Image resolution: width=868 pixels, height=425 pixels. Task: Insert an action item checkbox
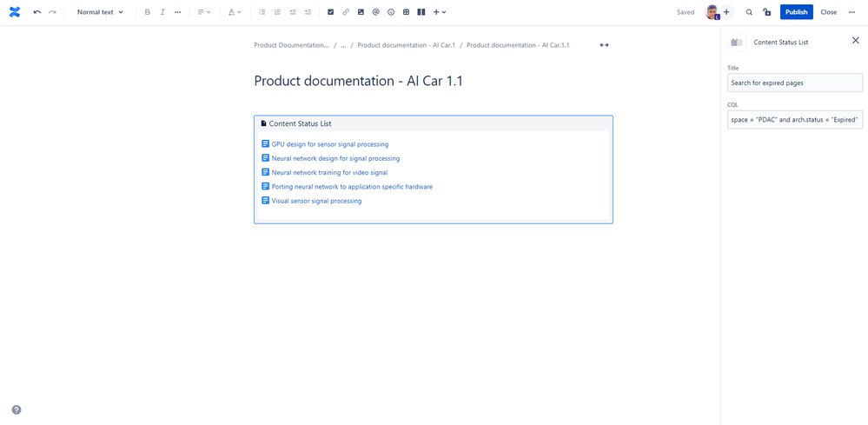coord(330,12)
